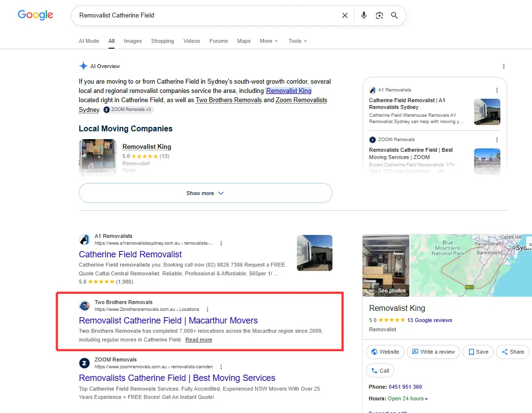The height and width of the screenshot is (413, 532).
Task: Select the A1 Removalists result favicon
Action: 85,240
